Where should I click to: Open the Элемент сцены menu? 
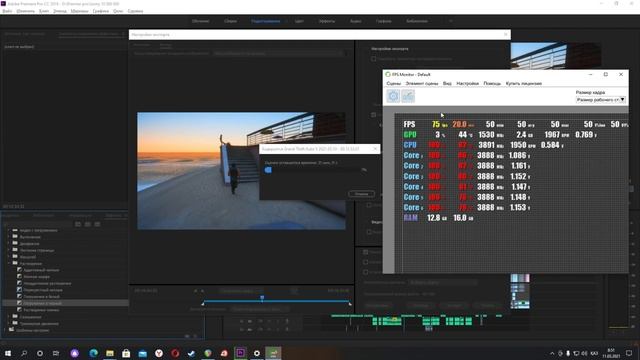coord(422,83)
